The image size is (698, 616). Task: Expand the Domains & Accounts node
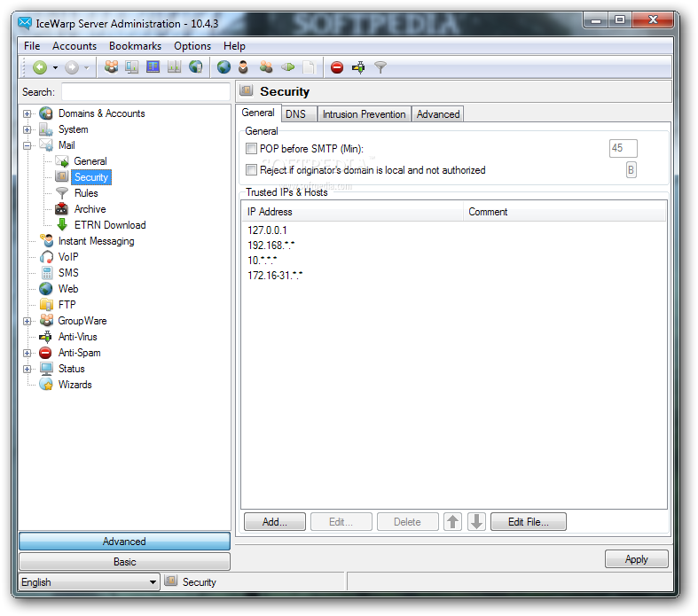(27, 113)
